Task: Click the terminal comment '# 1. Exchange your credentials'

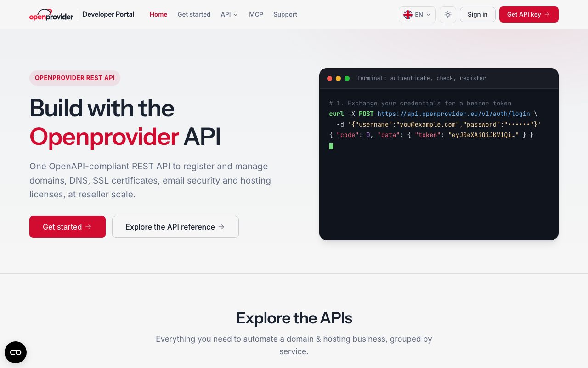Action: coord(420,103)
